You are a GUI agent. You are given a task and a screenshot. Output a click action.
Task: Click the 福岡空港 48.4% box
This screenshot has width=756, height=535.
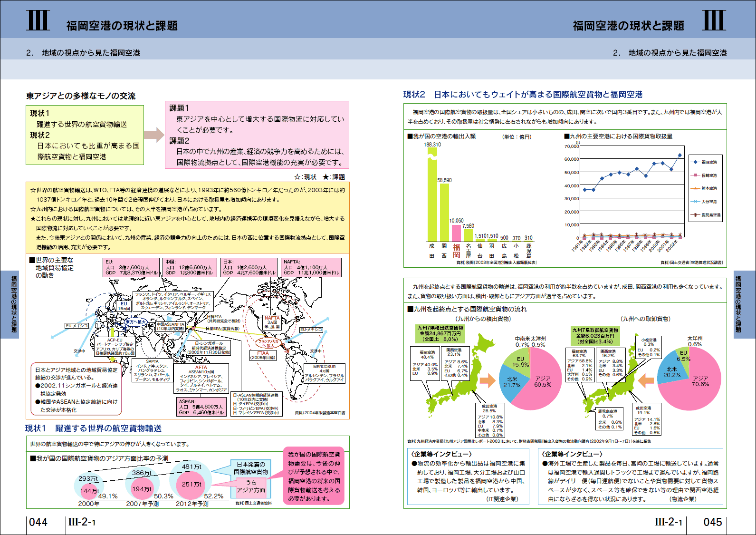[x=425, y=364]
